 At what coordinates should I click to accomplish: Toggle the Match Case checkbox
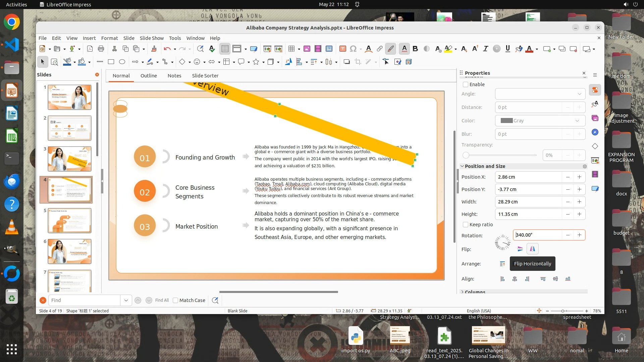pos(175,300)
